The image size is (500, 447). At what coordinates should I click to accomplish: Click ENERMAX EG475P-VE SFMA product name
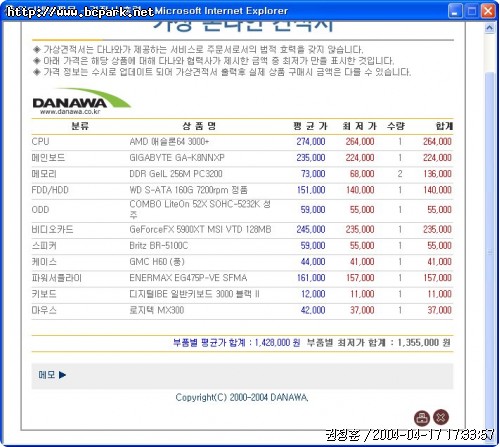[188, 278]
